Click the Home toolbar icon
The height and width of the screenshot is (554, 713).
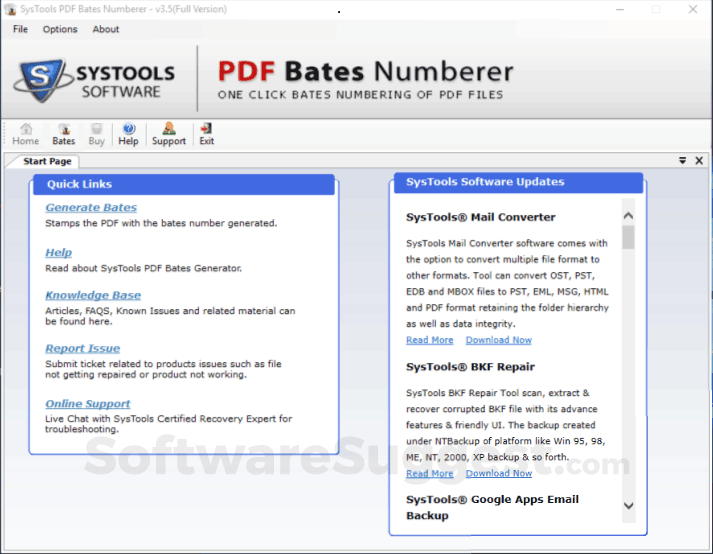tap(25, 134)
